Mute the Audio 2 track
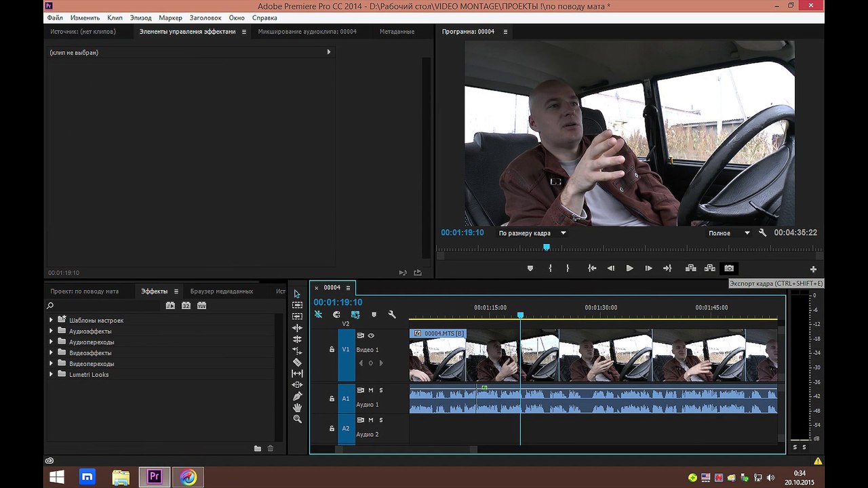Screen dimensions: 868x488 click(x=370, y=420)
